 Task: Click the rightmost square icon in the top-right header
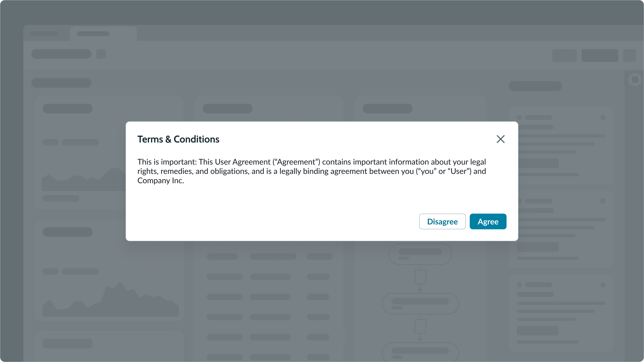pos(629,55)
